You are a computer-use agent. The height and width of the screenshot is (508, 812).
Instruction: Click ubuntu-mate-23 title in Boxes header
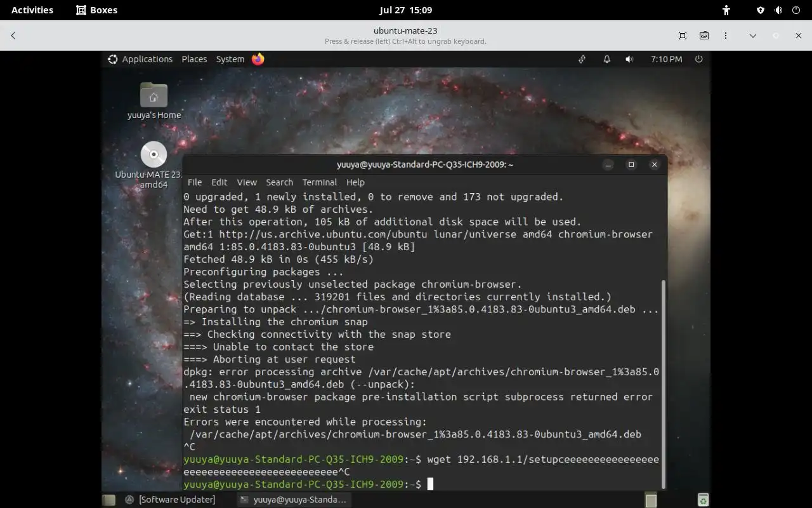tap(405, 30)
